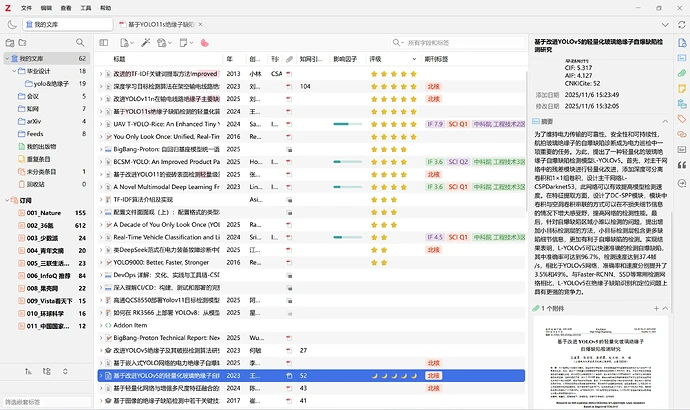Select the Addon Item row
Viewport: 690px width, 410px height.
(311, 325)
